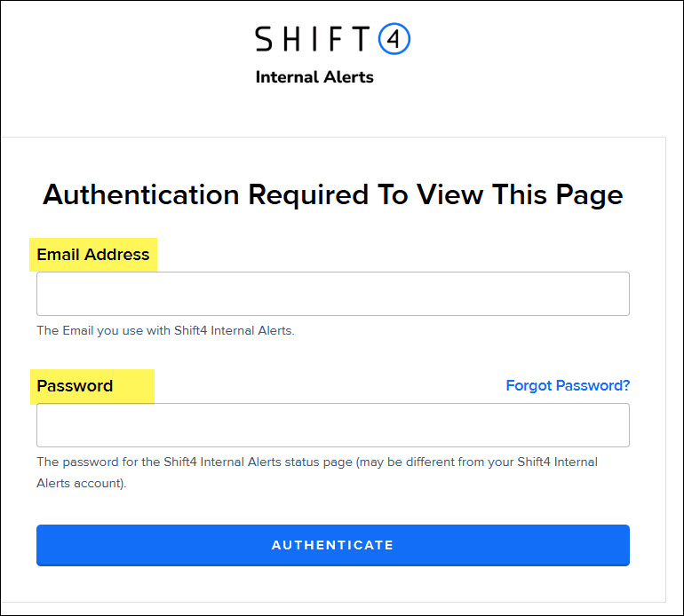The height and width of the screenshot is (616, 684).
Task: Click the Internal Alerts subtitle
Action: pyautogui.click(x=314, y=77)
